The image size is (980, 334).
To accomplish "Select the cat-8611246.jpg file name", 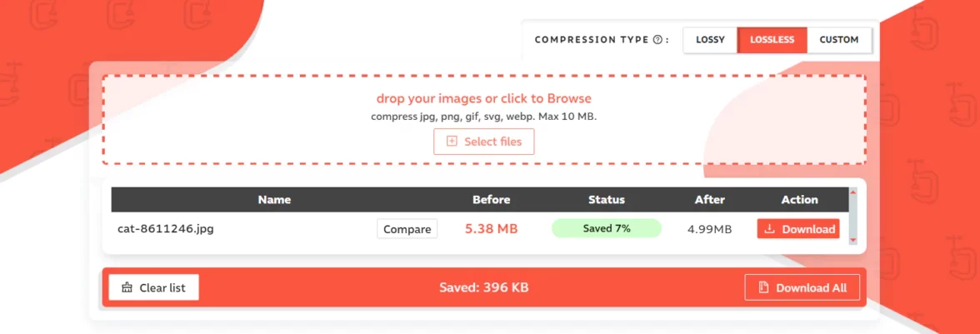I will (165, 228).
